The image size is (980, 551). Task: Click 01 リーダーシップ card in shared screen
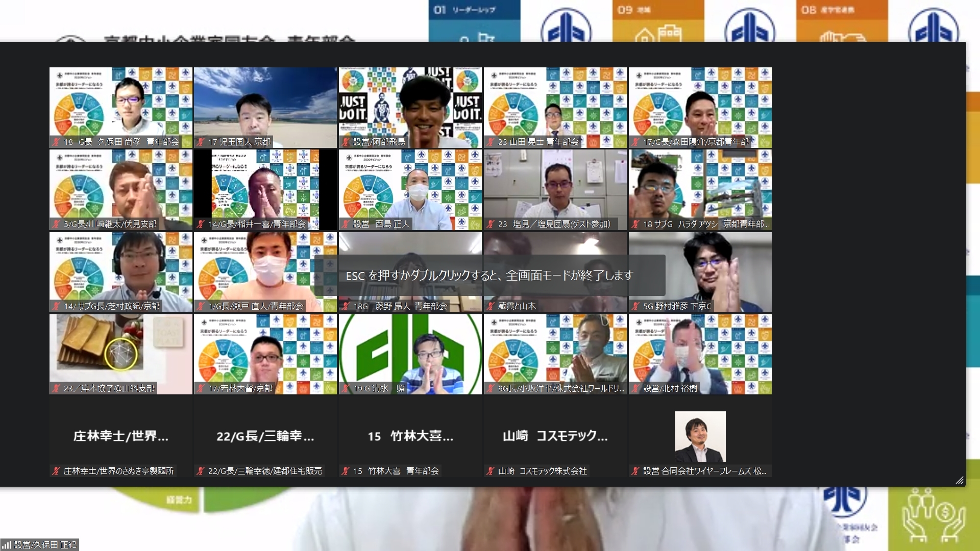tap(474, 20)
